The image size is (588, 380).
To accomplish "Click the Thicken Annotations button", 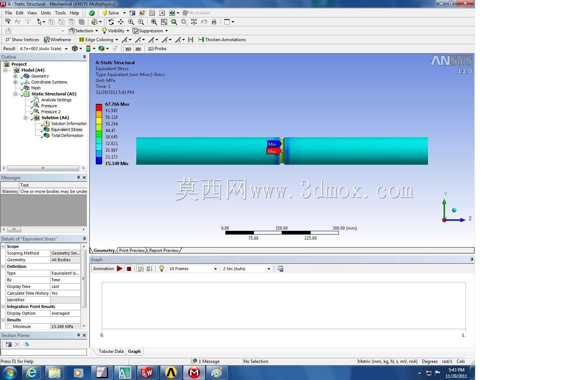I will pos(222,40).
